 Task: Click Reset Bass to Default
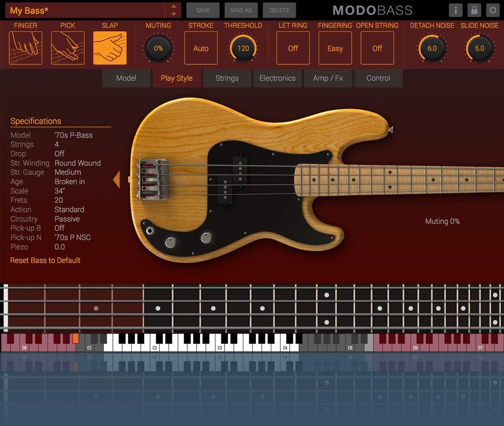point(46,260)
